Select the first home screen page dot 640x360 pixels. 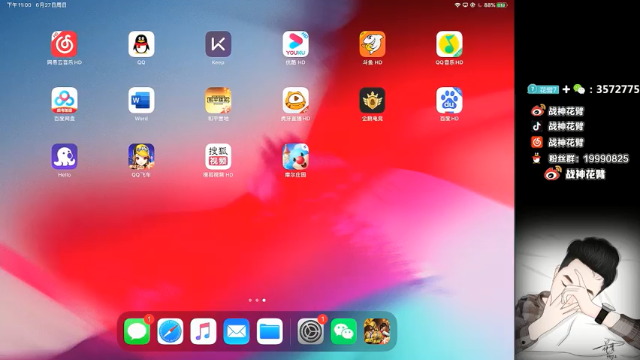(250, 300)
